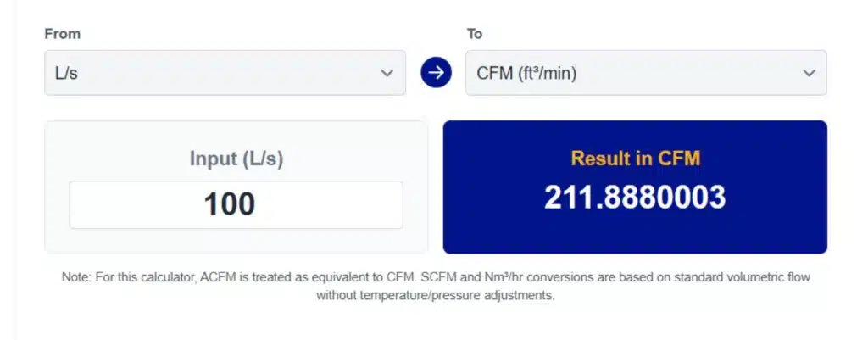The image size is (868, 340).
Task: Click the "From" label above the unit selector
Action: [x=63, y=34]
